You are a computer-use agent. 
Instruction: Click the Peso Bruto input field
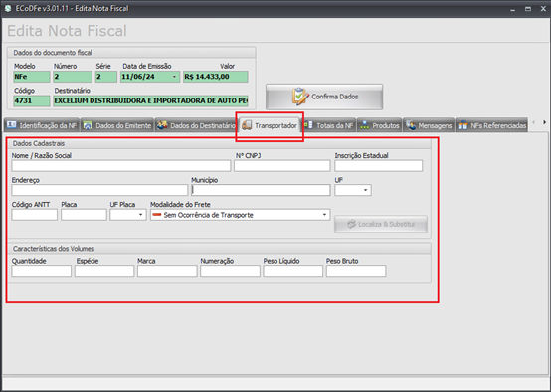click(x=356, y=271)
